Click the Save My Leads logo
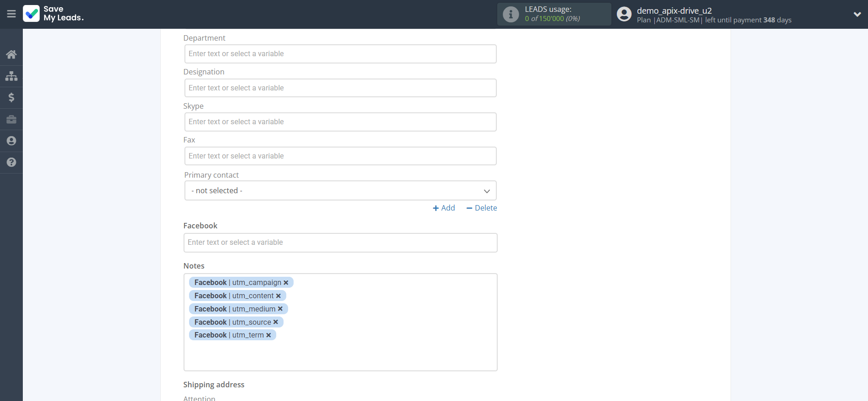The width and height of the screenshot is (868, 401). (53, 14)
